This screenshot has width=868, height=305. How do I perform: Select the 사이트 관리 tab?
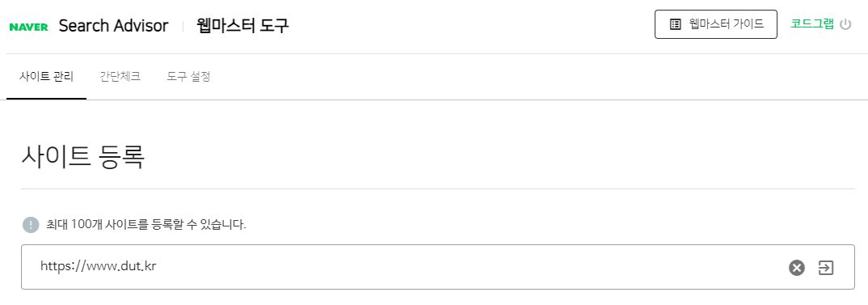[x=47, y=77]
